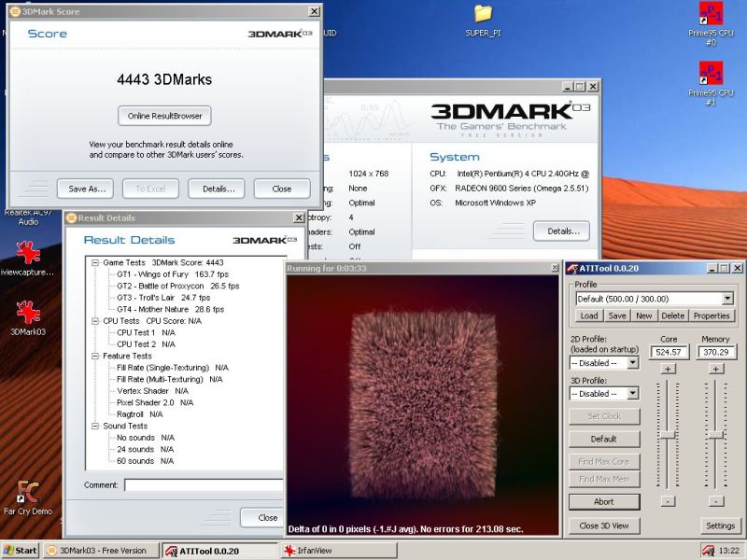Switch to 3DMark03 - Free Version taskbar item
747x560 pixels.
(101, 551)
